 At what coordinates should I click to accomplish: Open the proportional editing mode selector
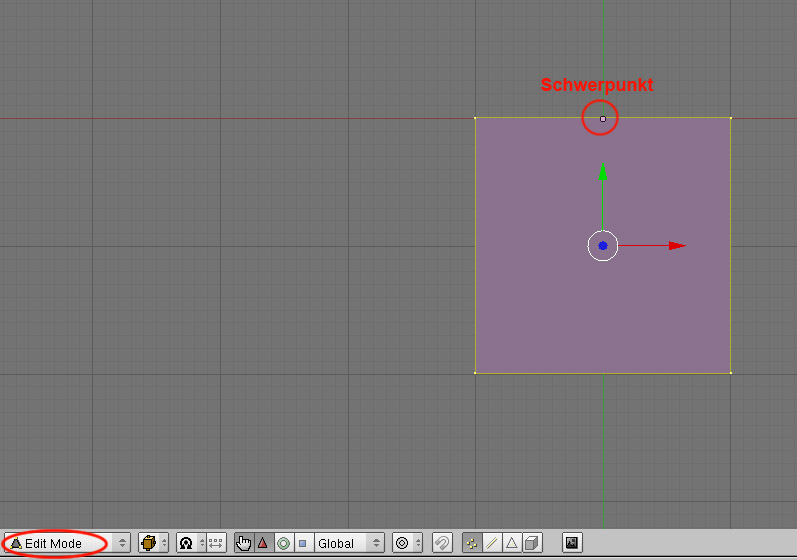click(407, 543)
